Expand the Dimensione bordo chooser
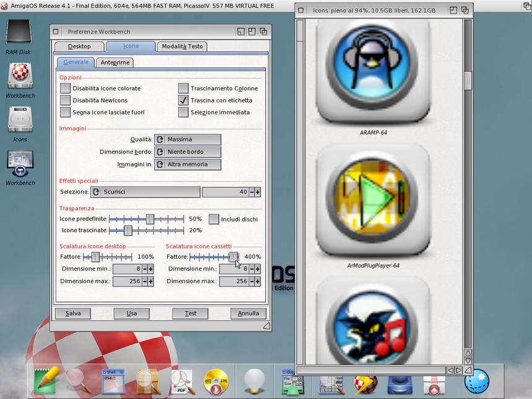 187,152
